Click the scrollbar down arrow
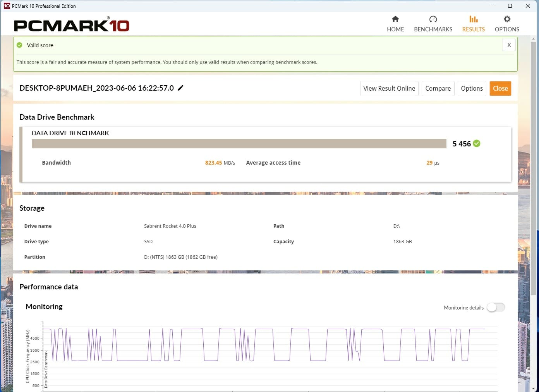The width and height of the screenshot is (539, 392). [534, 388]
